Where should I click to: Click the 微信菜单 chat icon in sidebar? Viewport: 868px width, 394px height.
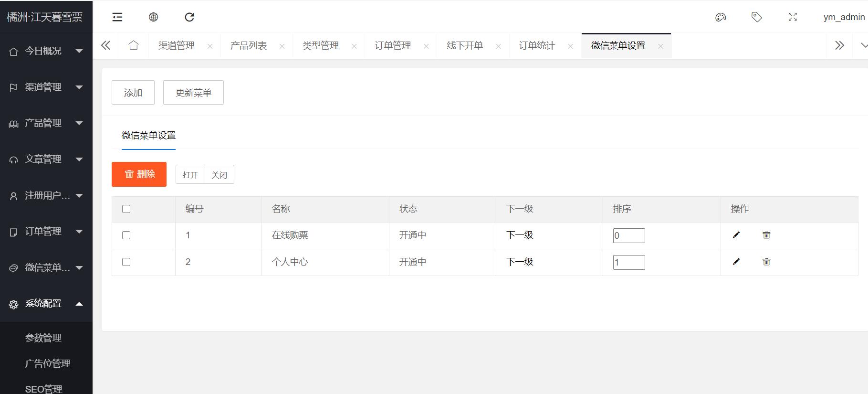[14, 268]
